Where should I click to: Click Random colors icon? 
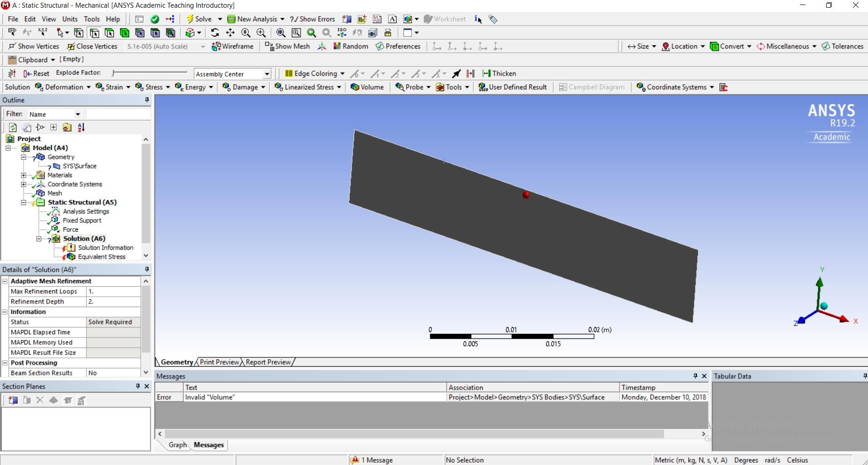coord(350,46)
